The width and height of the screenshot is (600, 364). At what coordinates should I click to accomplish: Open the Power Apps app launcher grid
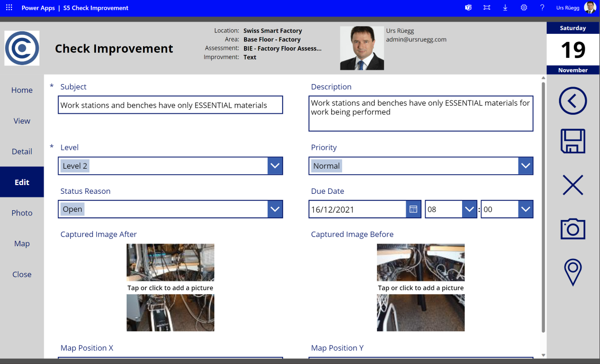coord(9,8)
